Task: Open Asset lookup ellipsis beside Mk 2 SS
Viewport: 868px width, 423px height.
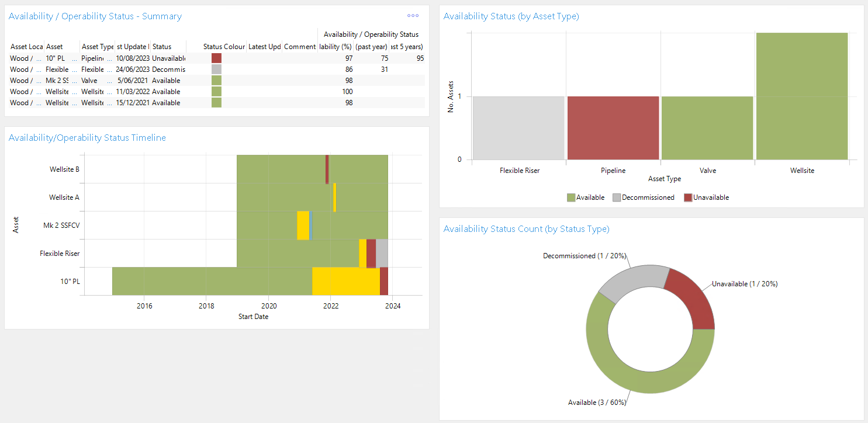Action: (74, 81)
